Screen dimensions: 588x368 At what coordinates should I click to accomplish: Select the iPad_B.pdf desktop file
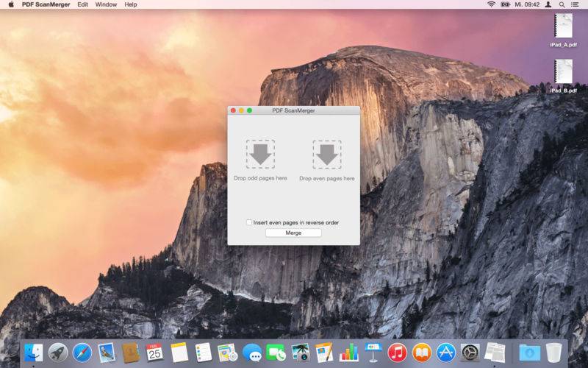coord(563,73)
